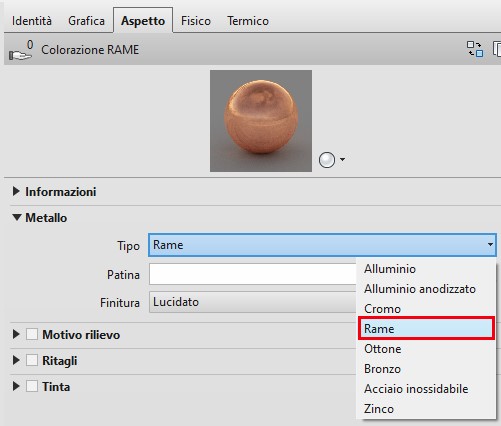Click the replace asset icon

tap(475, 49)
